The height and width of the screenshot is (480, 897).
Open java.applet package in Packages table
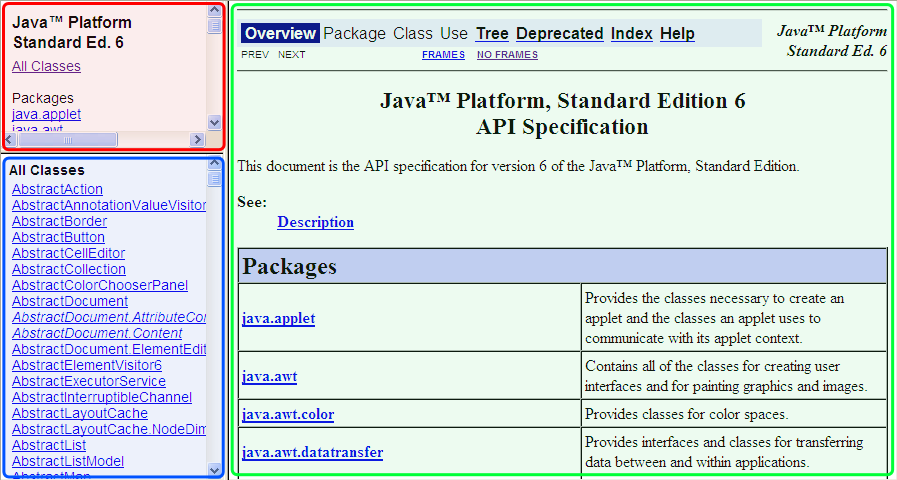tap(279, 318)
